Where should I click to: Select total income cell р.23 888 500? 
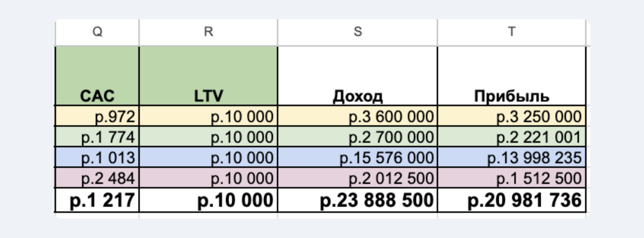pos(358,200)
